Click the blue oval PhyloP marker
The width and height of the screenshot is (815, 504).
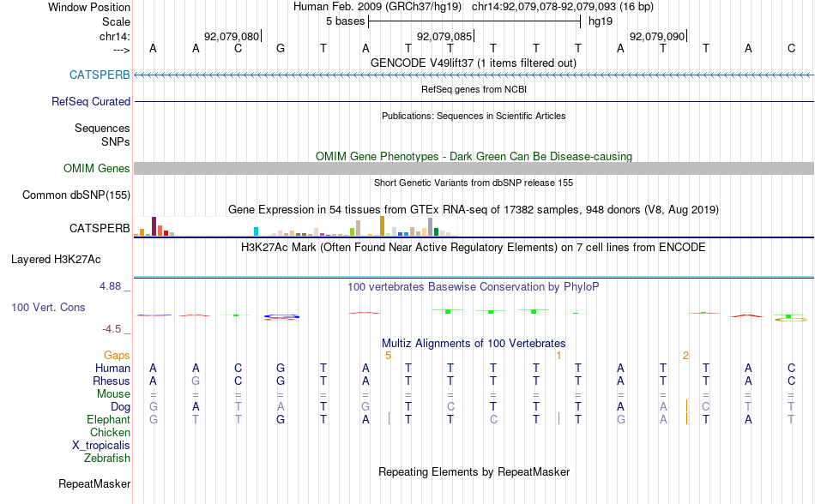coord(281,316)
